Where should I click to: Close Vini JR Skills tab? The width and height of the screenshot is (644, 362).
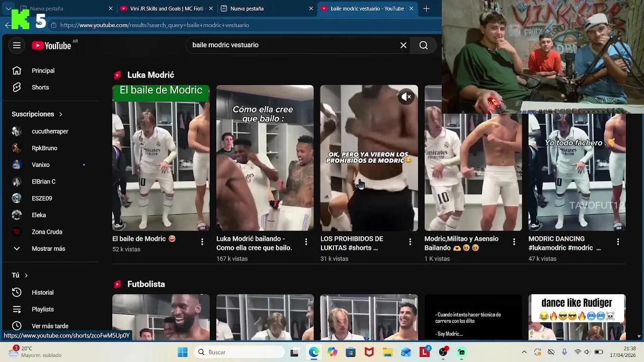tap(211, 9)
